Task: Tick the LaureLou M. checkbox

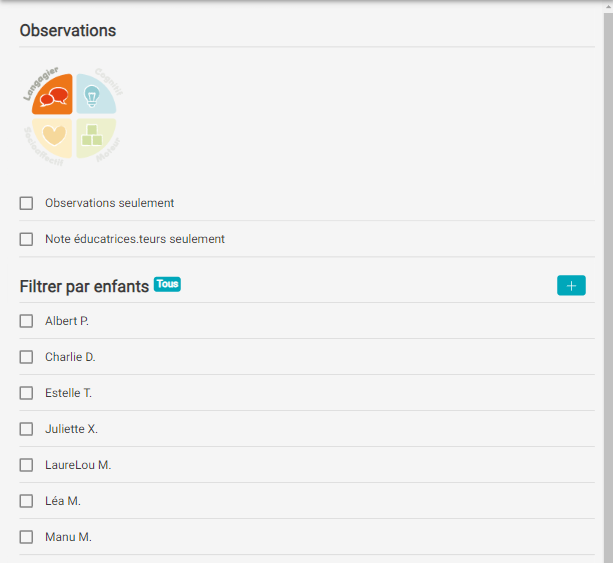Action: tap(26, 465)
